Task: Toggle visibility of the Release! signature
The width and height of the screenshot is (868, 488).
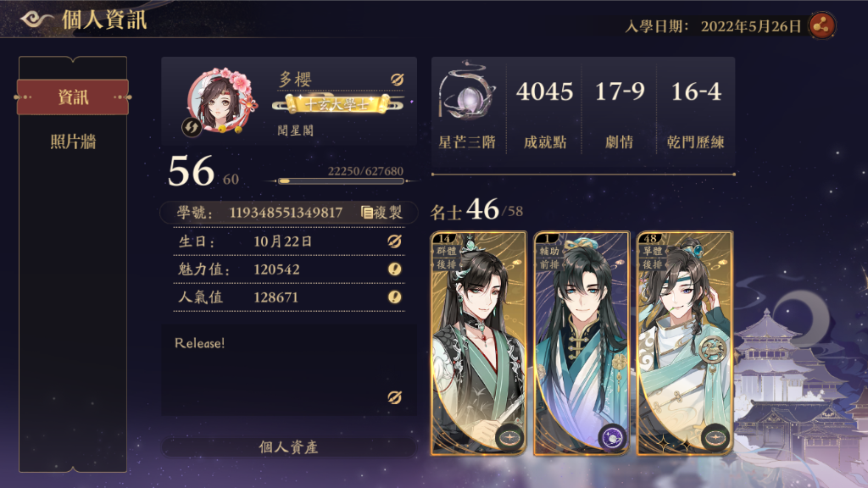Action: (x=394, y=397)
